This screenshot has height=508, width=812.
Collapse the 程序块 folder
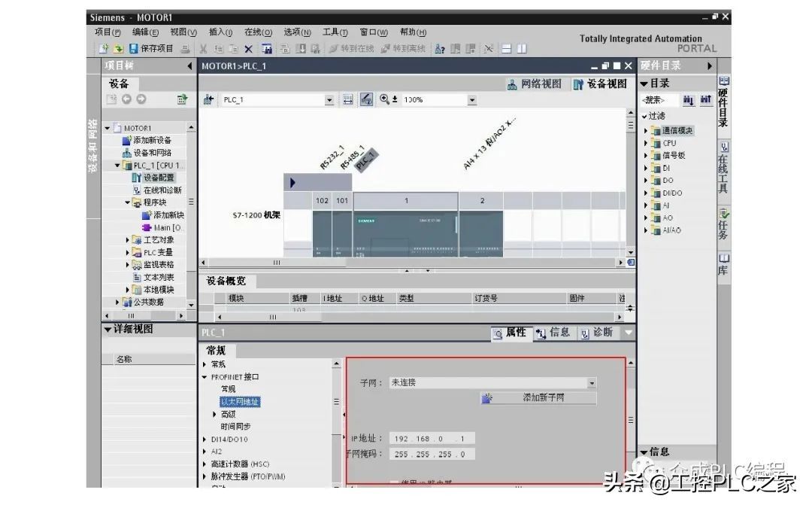point(127,202)
